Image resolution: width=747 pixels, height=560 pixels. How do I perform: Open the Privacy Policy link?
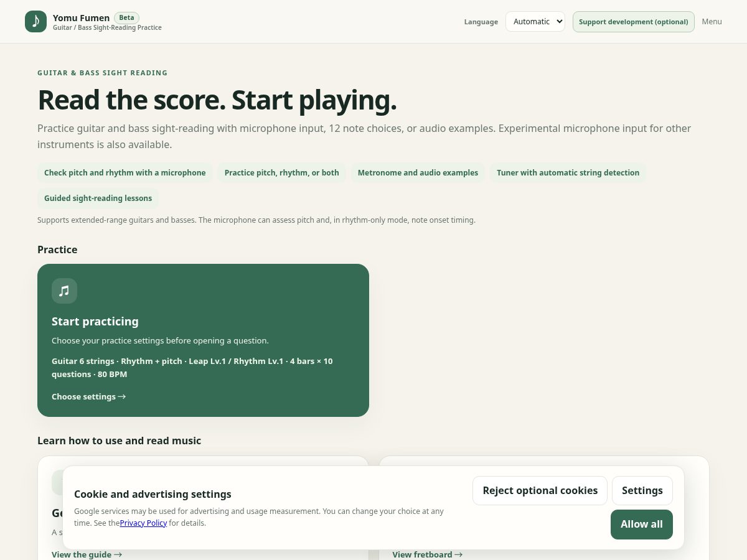[x=143, y=523]
